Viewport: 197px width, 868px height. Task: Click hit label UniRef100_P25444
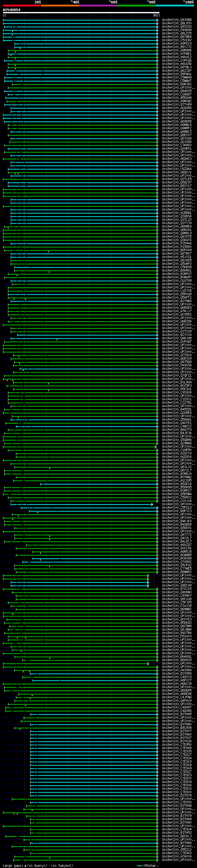pos(176,243)
